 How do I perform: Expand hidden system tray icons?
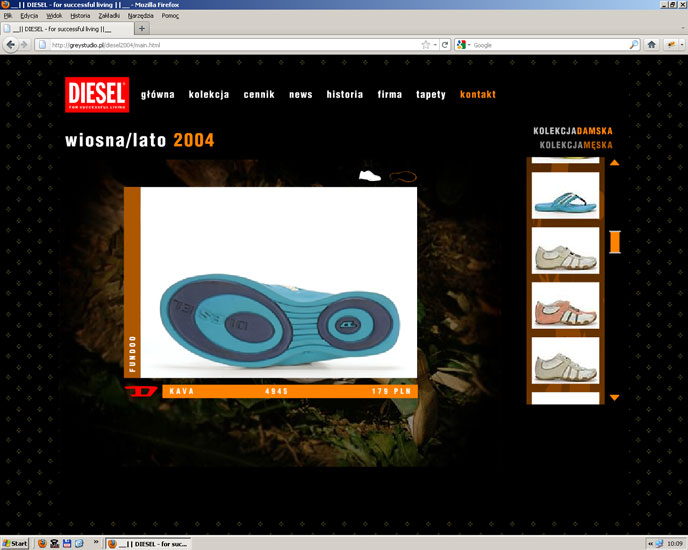[650, 543]
